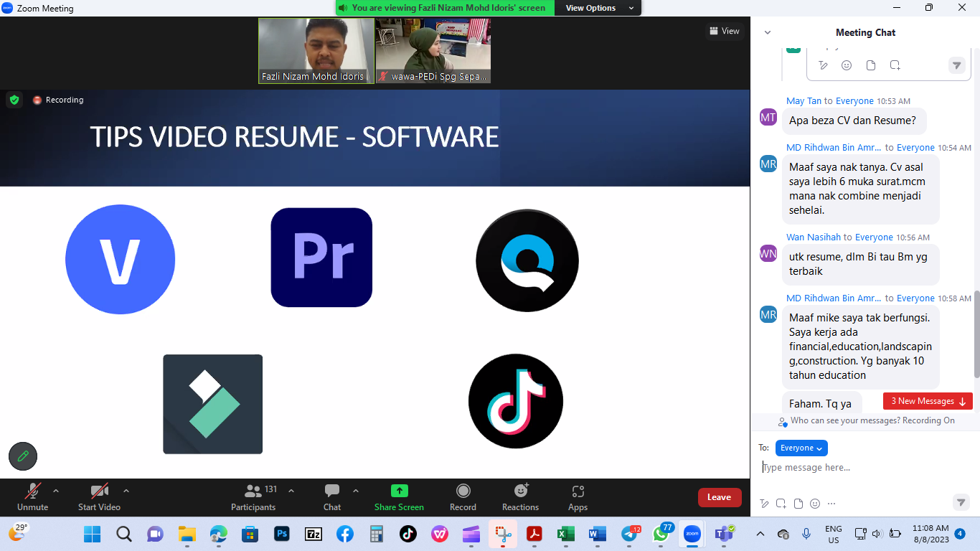This screenshot has width=980, height=551.
Task: Start Video camera toggle
Action: [x=99, y=491]
